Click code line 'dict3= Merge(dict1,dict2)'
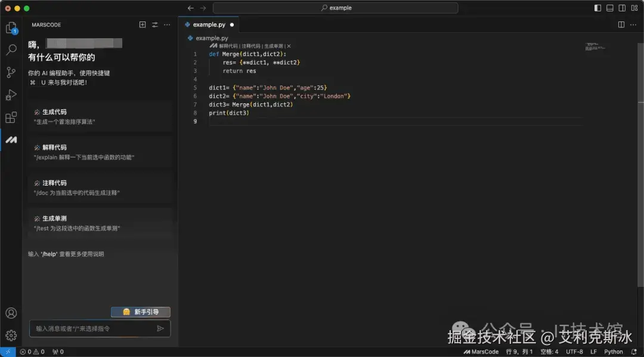The height and width of the screenshot is (357, 644). pos(251,104)
